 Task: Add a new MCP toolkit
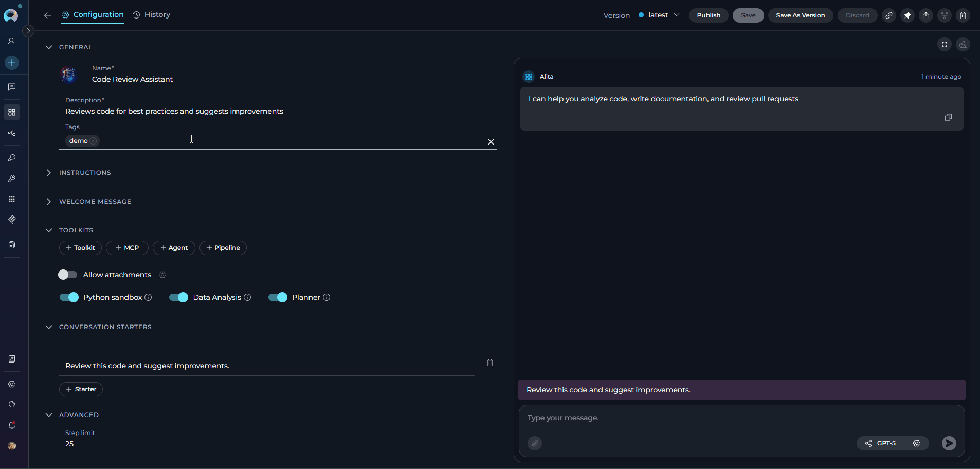click(127, 248)
